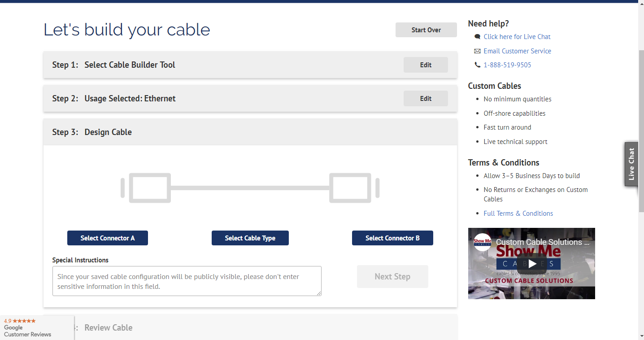Click the Next Step button
Image resolution: width=644 pixels, height=340 pixels.
[x=392, y=276]
